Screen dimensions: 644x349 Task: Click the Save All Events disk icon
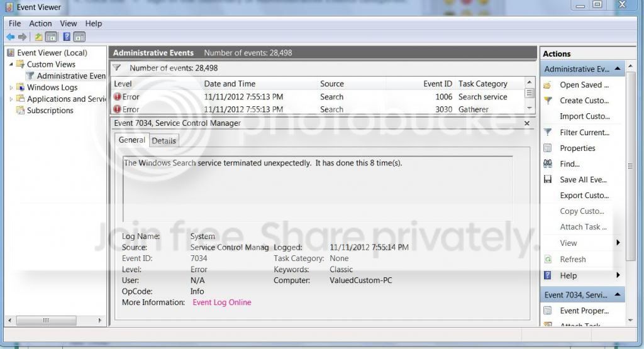(548, 179)
